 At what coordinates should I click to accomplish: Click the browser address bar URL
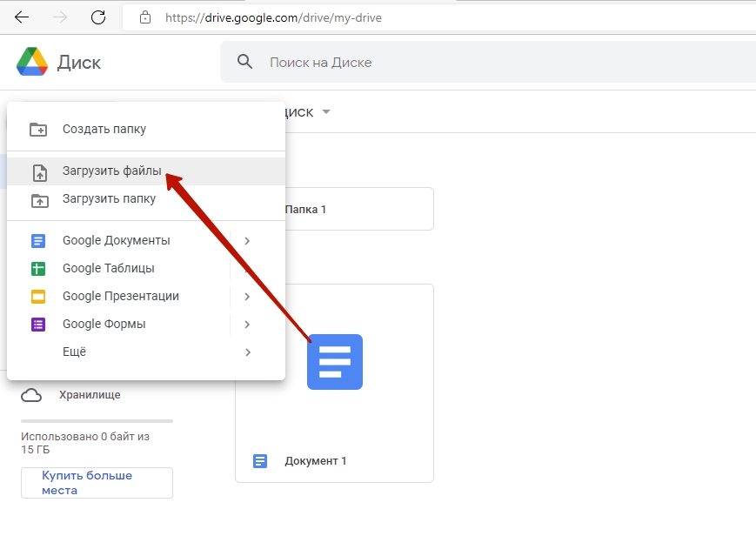[x=273, y=18]
